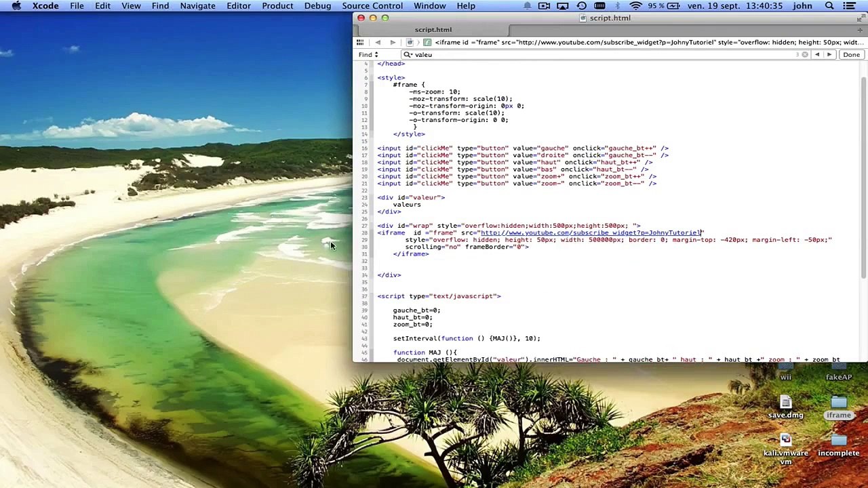Open Notification Center icon in menu bar
This screenshot has height=488, width=868.
[849, 6]
